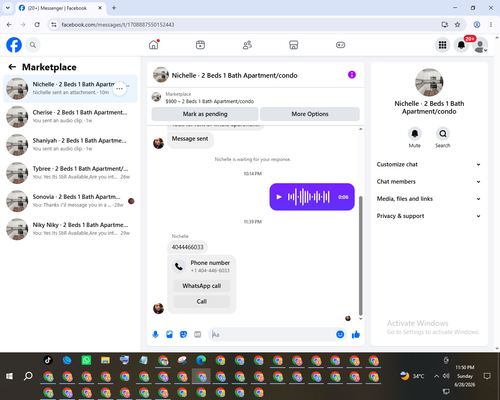
Task: Open the options dots on Nichelle's chat
Action: pos(119,89)
